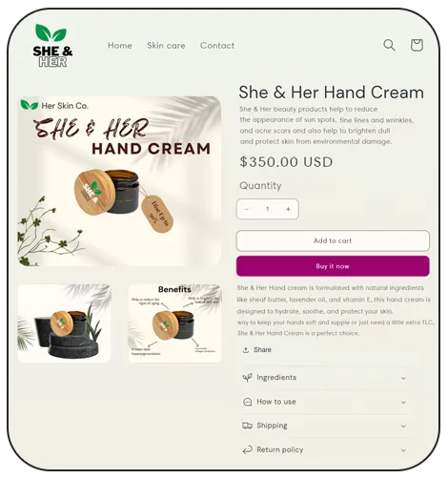
Task: Expand the How to use chevron
Action: pyautogui.click(x=403, y=403)
